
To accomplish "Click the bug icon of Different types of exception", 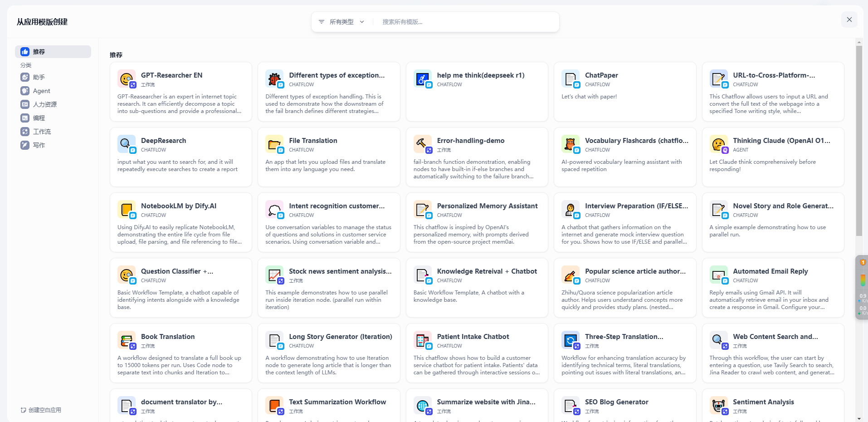I will coord(274,79).
